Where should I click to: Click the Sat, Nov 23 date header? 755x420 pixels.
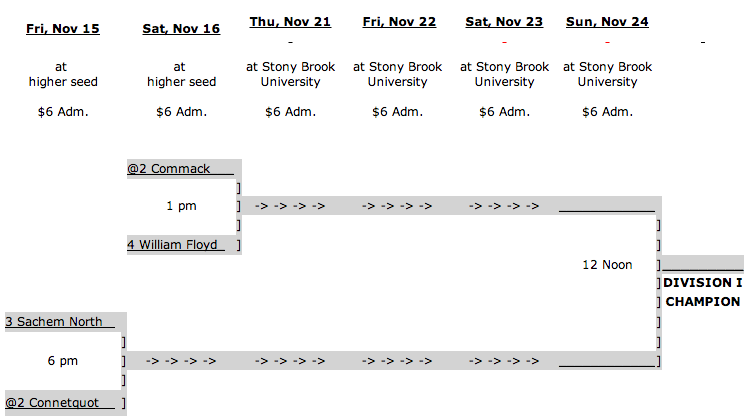(504, 22)
